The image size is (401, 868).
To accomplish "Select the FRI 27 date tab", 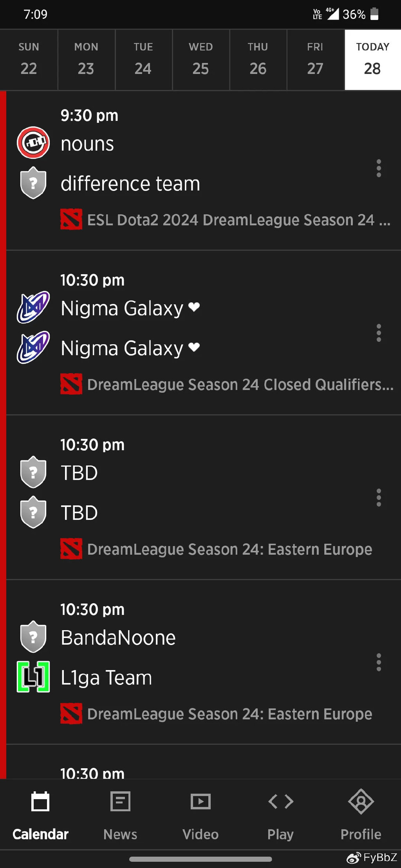I will point(315,60).
